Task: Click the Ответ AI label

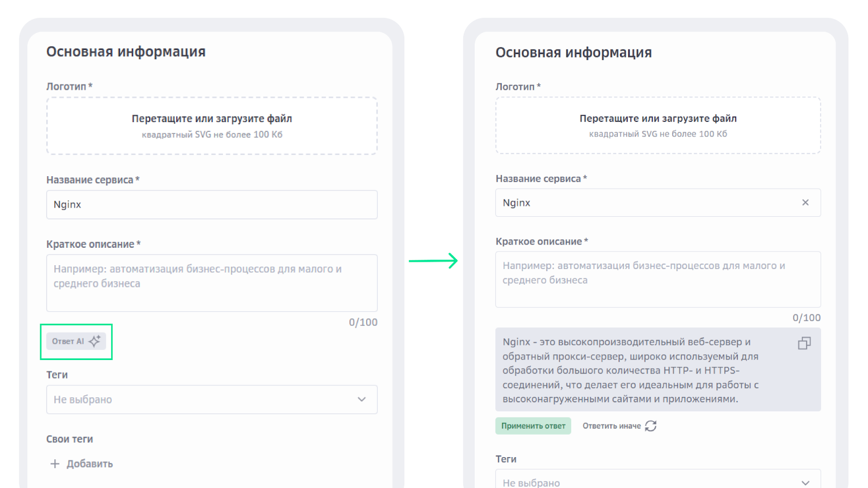Action: 68,342
